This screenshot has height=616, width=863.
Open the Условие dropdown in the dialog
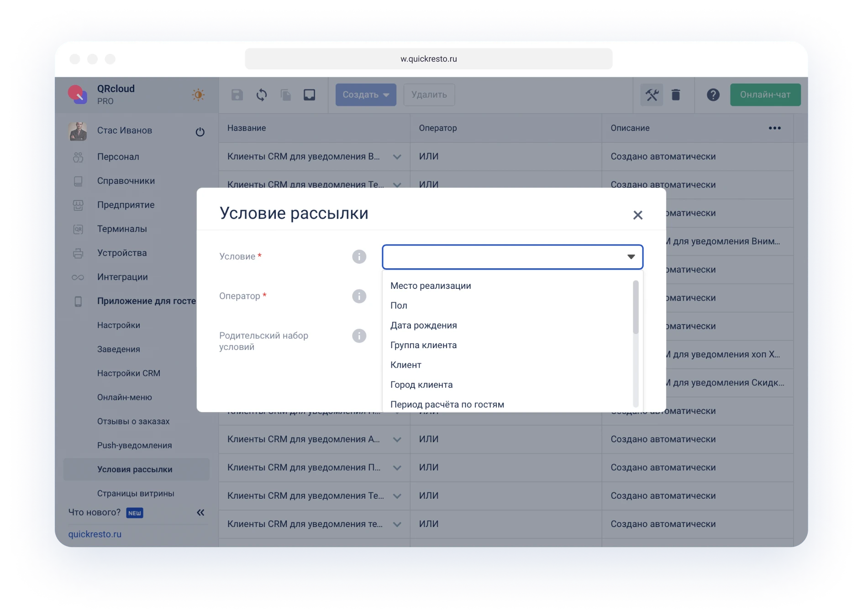(512, 256)
